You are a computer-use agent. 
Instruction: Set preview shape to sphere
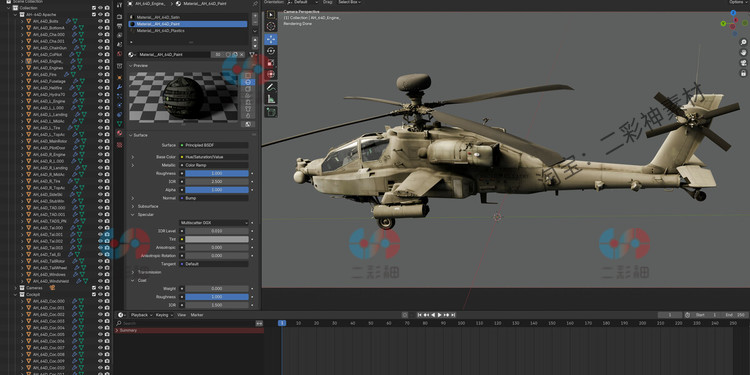pos(248,82)
